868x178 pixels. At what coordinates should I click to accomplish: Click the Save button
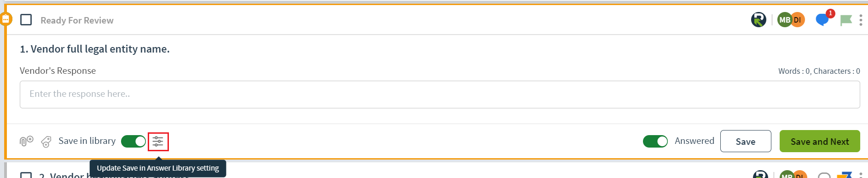746,141
